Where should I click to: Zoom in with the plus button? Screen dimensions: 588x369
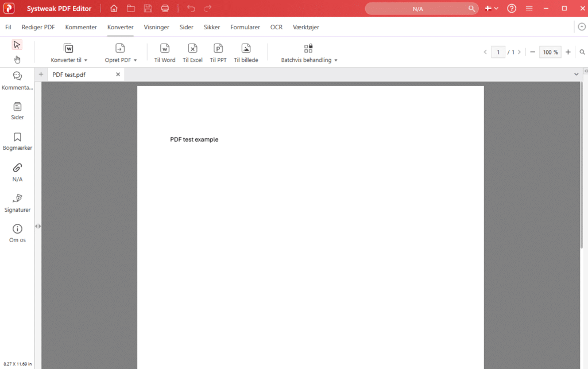coord(568,52)
